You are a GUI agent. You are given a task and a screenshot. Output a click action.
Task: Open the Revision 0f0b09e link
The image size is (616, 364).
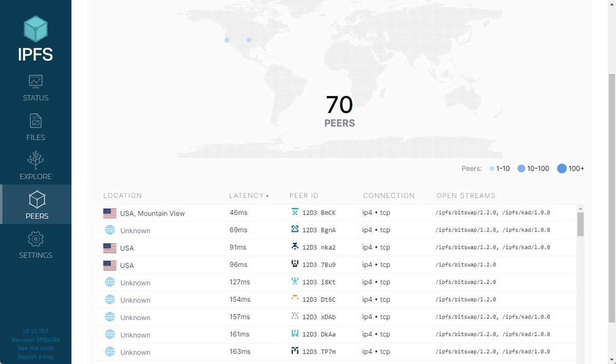[35, 340]
